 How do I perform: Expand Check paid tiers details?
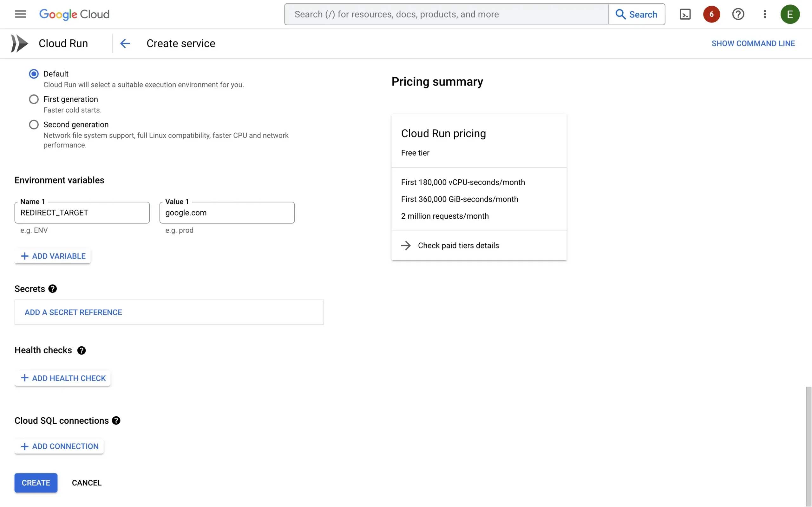coord(458,245)
